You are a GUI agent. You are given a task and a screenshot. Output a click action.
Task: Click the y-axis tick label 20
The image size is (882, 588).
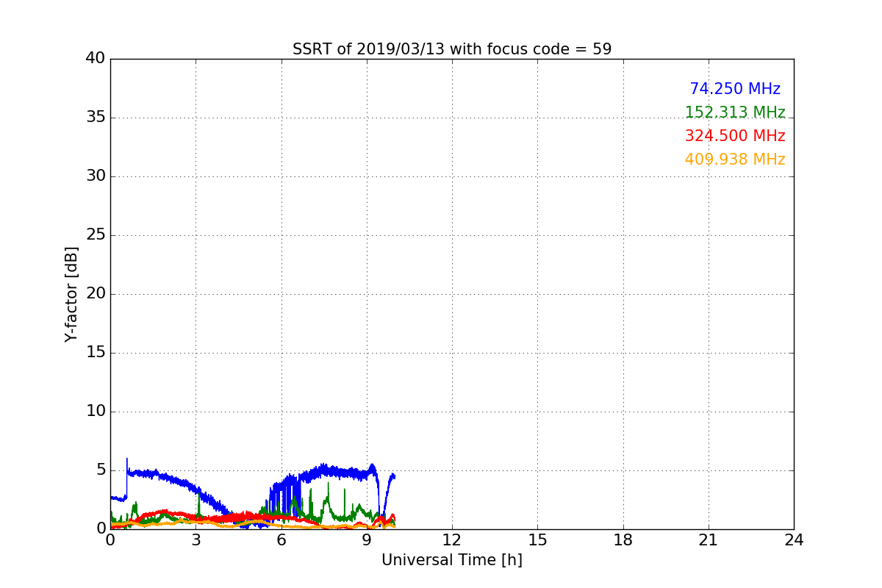(96, 294)
